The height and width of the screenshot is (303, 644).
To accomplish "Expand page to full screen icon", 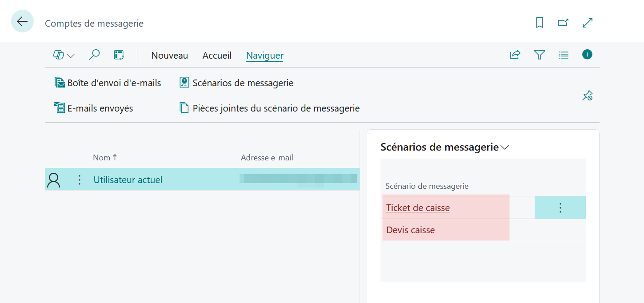I will tap(588, 23).
